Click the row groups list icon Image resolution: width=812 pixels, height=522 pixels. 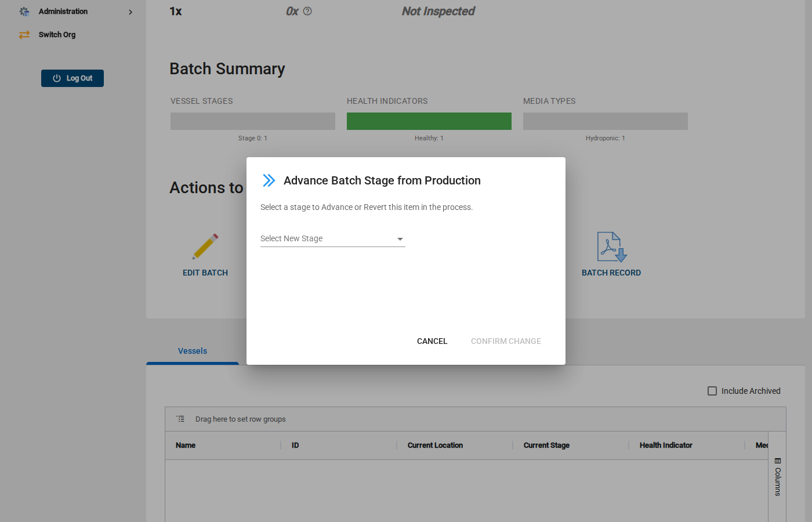point(180,419)
